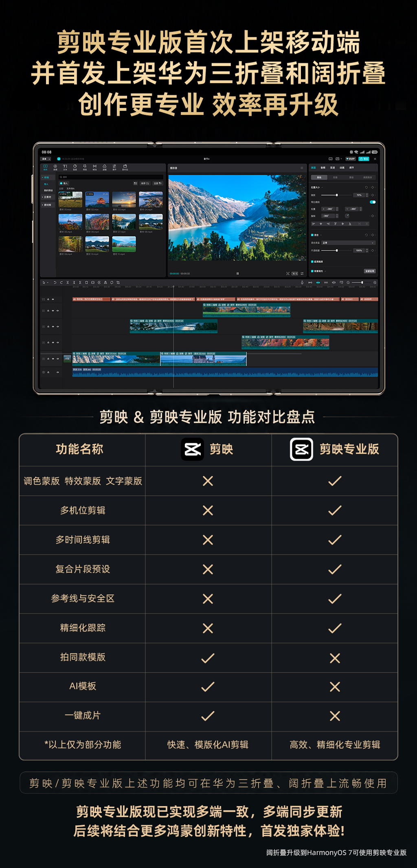Viewport: 417px width, 868px height.
Task: Switch media list to grid view icon
Action: [136, 183]
